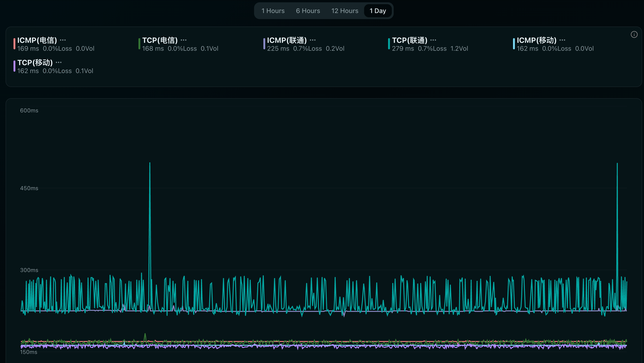Click the 300ms axis label
The image size is (644, 363).
click(29, 270)
